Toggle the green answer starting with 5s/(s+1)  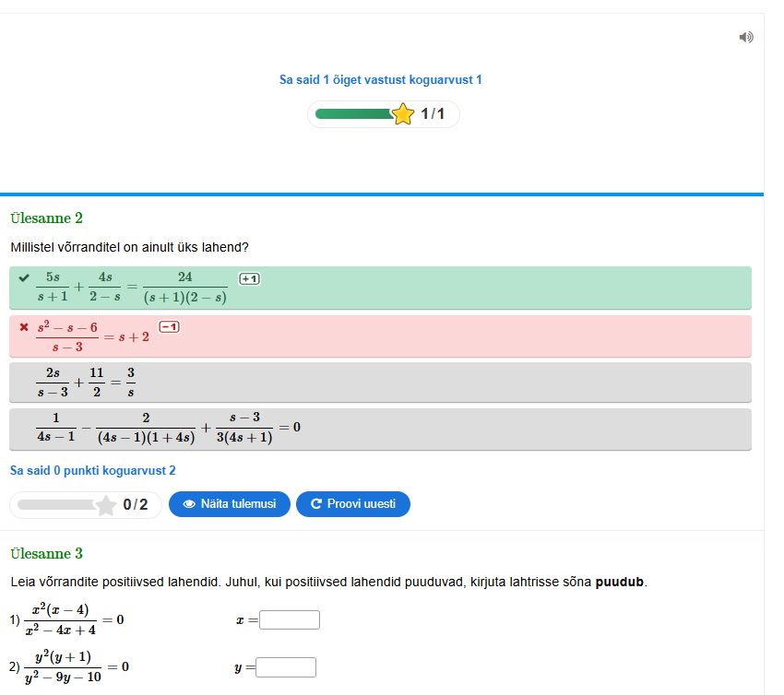pyautogui.click(x=380, y=288)
